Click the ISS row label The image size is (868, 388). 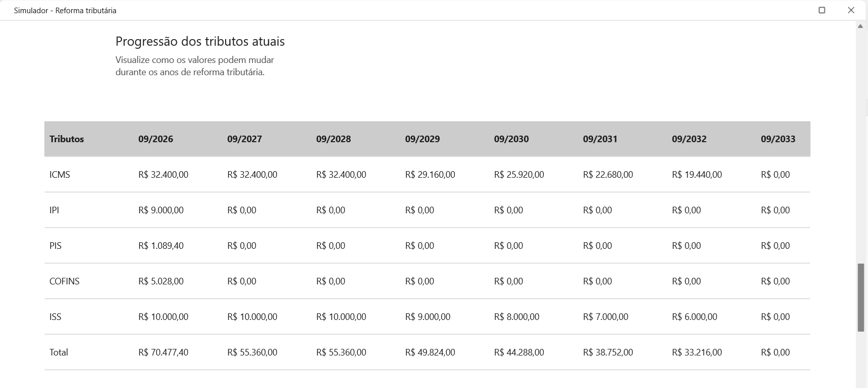55,317
